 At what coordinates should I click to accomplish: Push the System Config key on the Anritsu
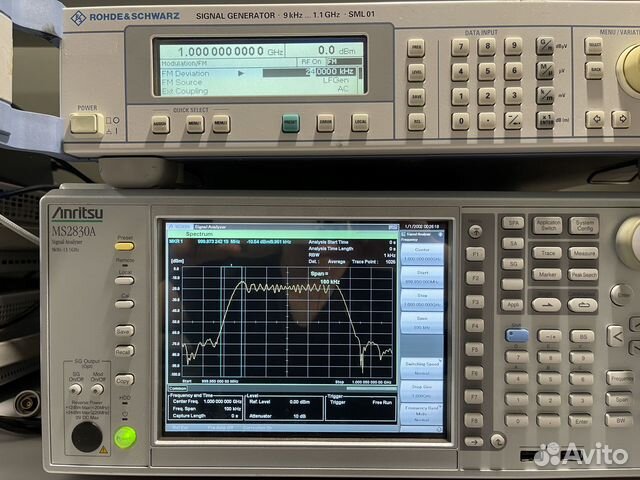[x=584, y=225]
